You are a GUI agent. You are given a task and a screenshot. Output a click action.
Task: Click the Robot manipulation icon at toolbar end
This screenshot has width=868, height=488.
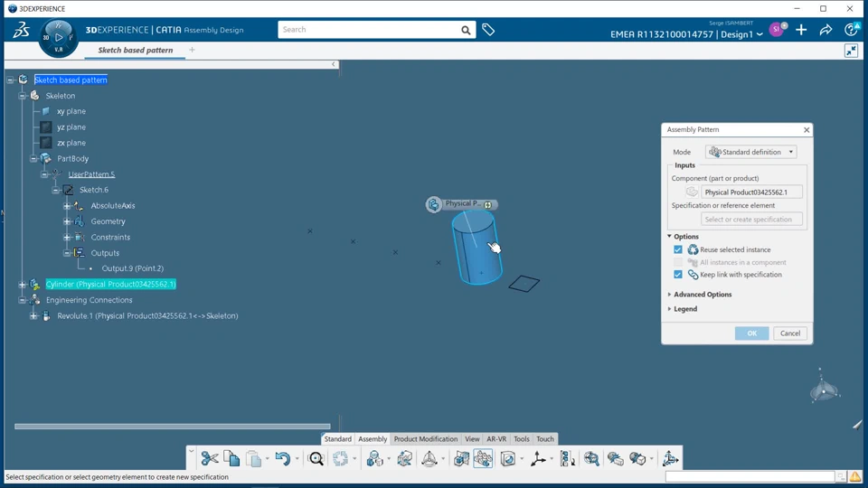pyautogui.click(x=670, y=459)
